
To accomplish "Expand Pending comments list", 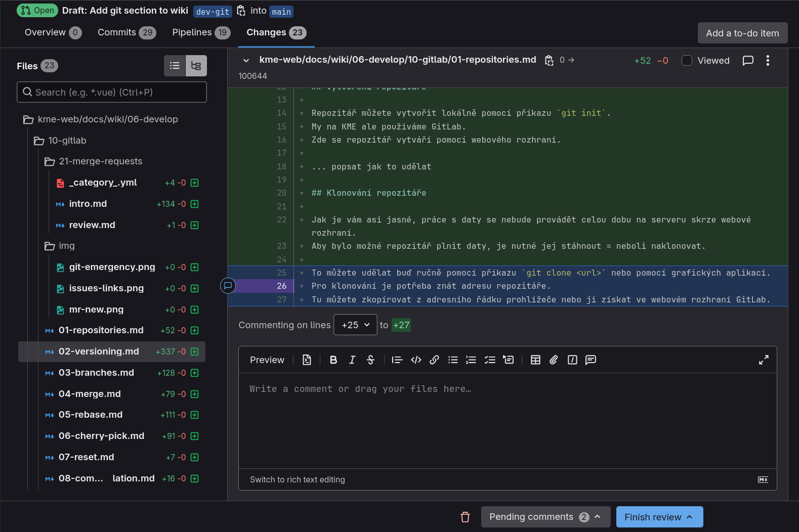I will [545, 517].
